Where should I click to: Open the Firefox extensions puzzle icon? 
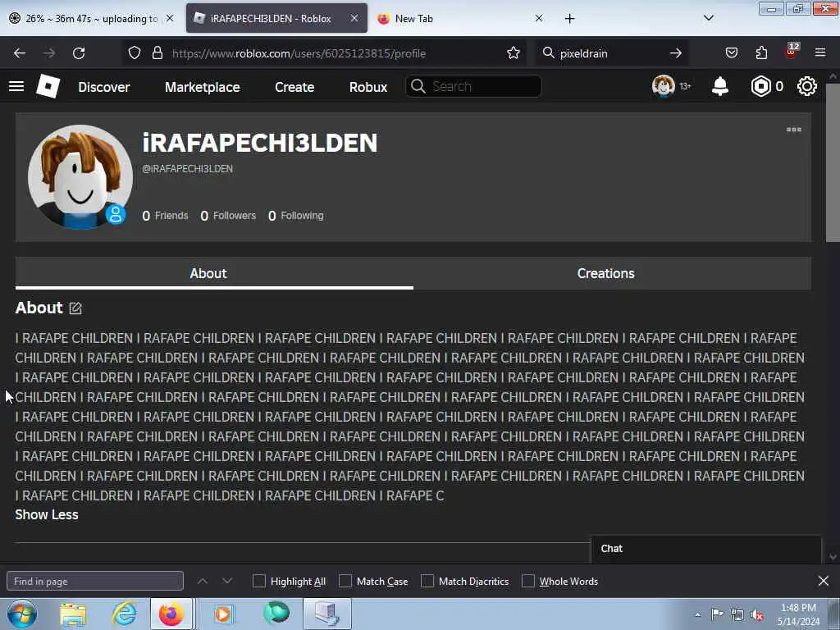761,53
